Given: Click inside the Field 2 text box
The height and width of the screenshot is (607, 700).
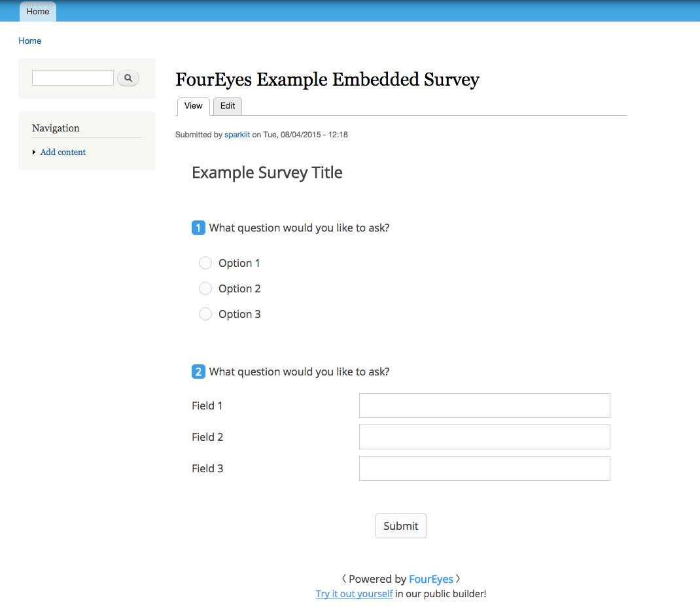Looking at the screenshot, I should [484, 437].
